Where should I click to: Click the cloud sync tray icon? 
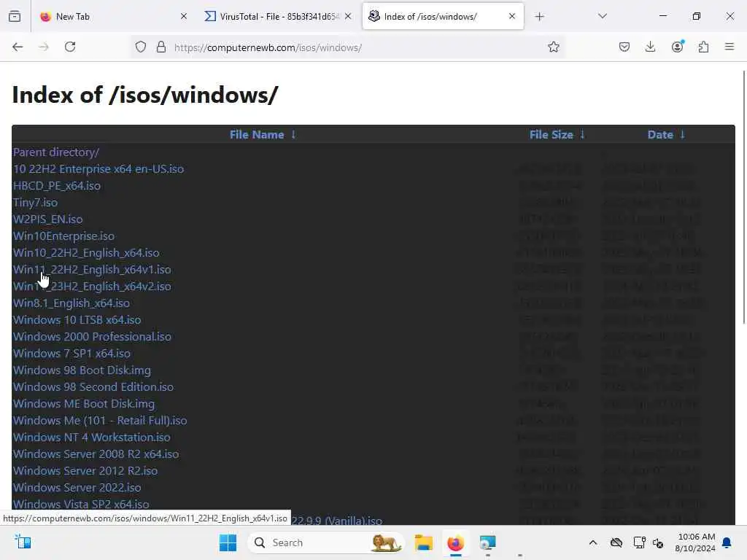click(616, 542)
